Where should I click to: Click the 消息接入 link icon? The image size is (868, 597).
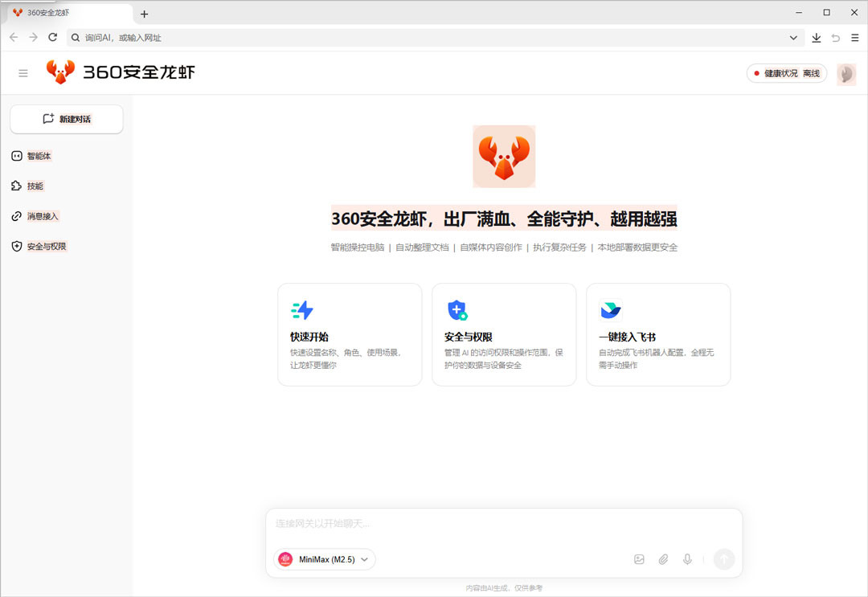[18, 216]
